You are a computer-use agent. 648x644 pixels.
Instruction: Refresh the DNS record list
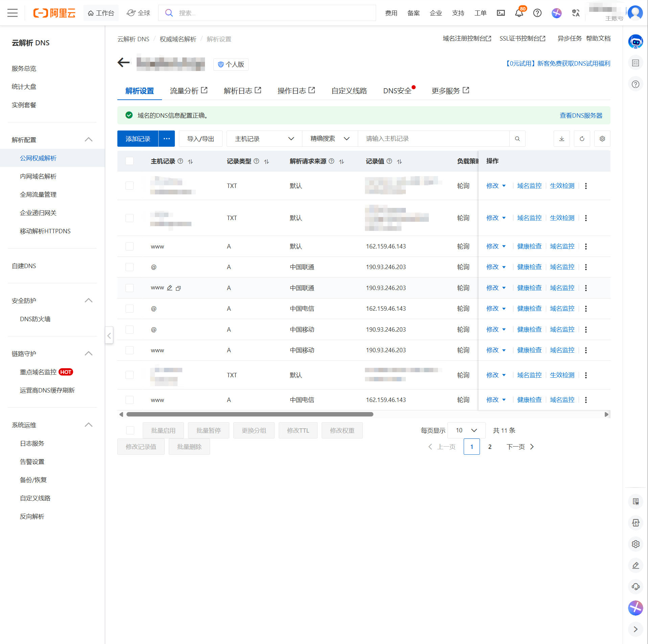[x=582, y=139]
